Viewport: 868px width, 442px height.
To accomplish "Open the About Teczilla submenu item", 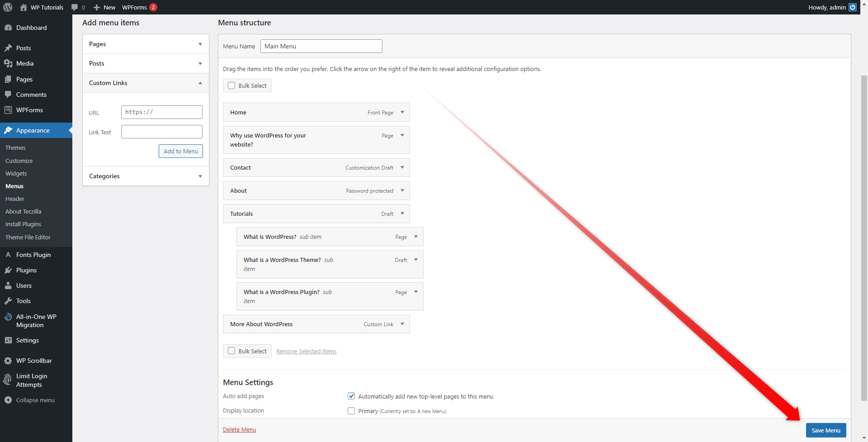I will (23, 211).
